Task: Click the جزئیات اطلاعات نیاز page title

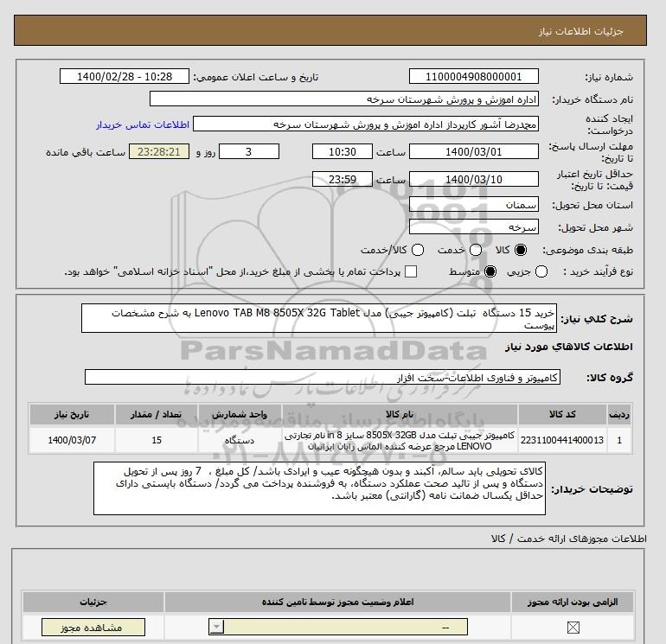Action: (x=580, y=31)
